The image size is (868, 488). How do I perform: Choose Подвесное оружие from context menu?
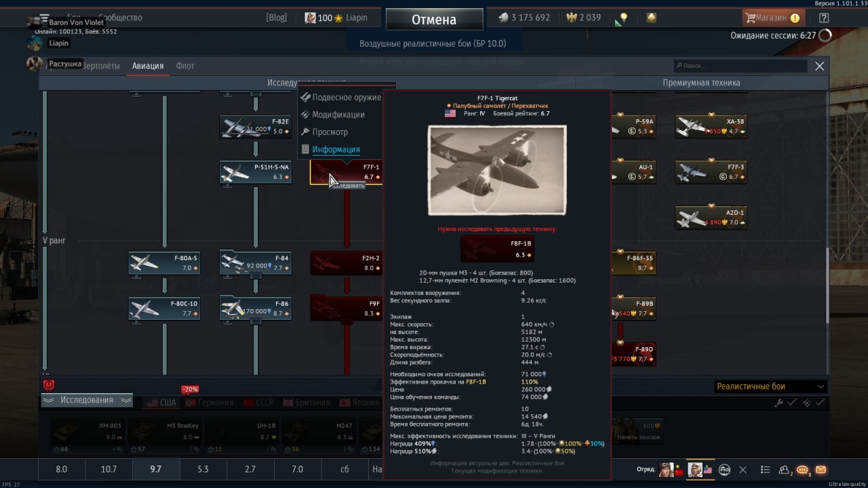click(x=340, y=98)
